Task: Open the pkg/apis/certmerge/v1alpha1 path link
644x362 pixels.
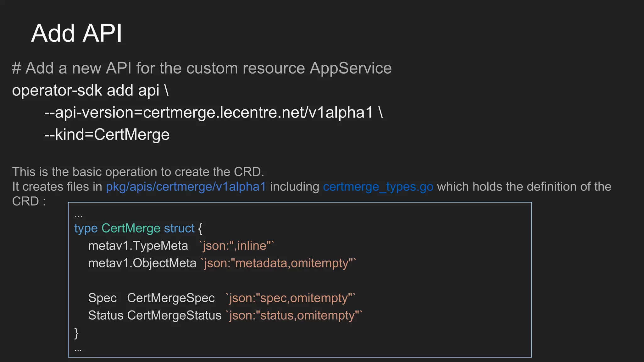Action: coord(186,187)
